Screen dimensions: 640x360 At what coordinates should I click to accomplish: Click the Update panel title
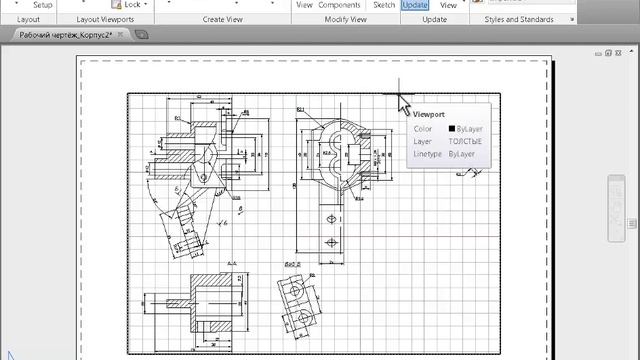coord(434,19)
